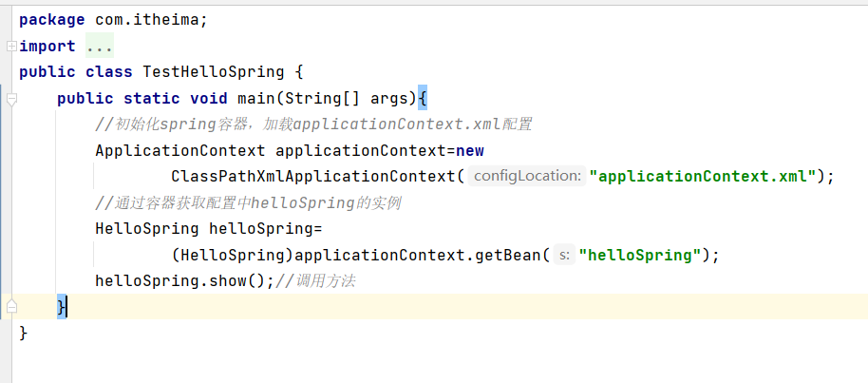Viewport: 868px width, 383px height.
Task: Click the HelloSpring helloSpring declaration
Action: (209, 229)
